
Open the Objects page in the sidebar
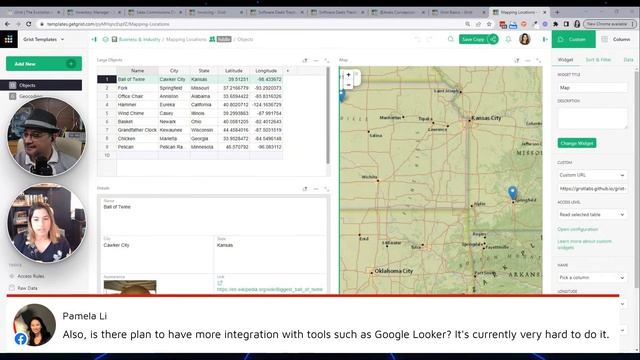coord(41,85)
